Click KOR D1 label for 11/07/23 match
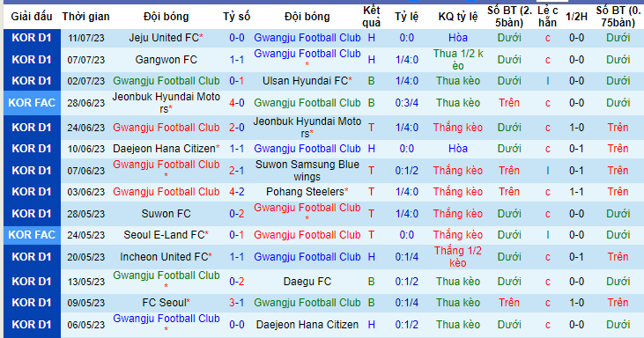The height and width of the screenshot is (338, 644). tap(32, 38)
